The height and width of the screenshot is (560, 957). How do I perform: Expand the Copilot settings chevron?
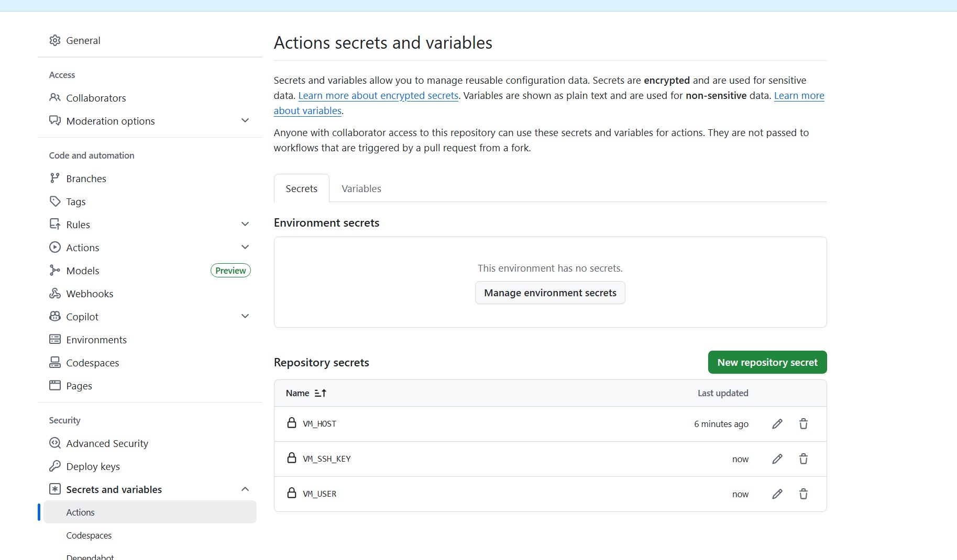point(245,317)
